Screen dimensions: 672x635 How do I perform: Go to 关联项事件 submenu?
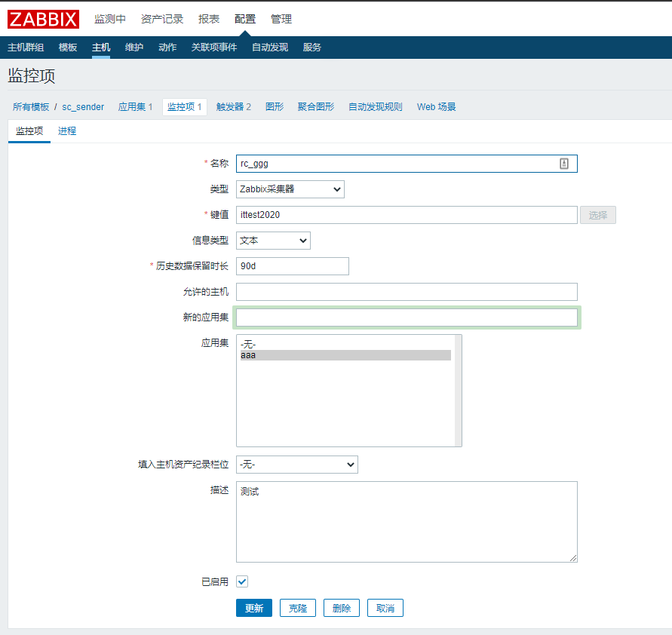(x=214, y=48)
